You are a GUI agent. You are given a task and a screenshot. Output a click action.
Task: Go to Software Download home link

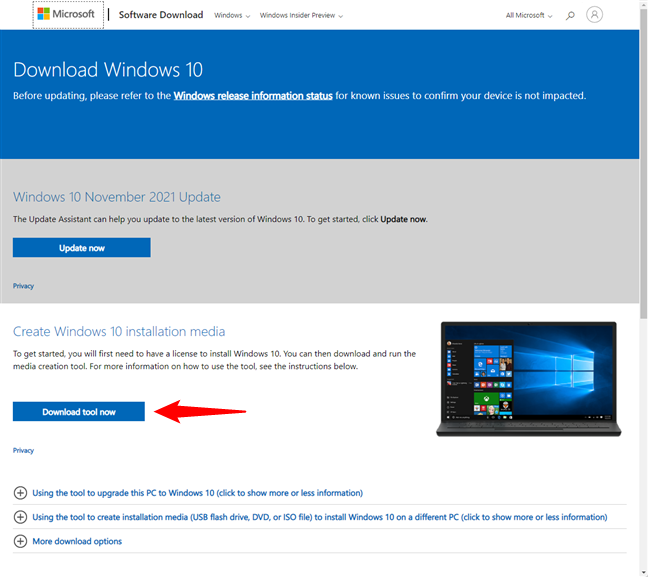pyautogui.click(x=161, y=15)
